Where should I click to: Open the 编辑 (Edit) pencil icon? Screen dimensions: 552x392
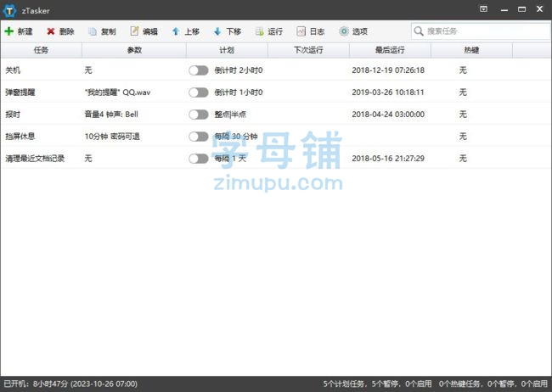[x=134, y=31]
